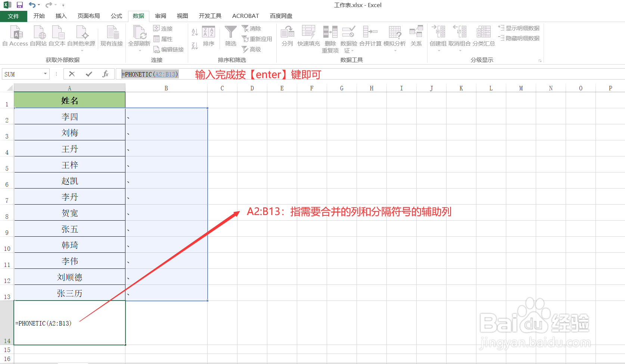The height and width of the screenshot is (364, 625).
Task: Click the sort ascending A-Z icon
Action: 195,32
